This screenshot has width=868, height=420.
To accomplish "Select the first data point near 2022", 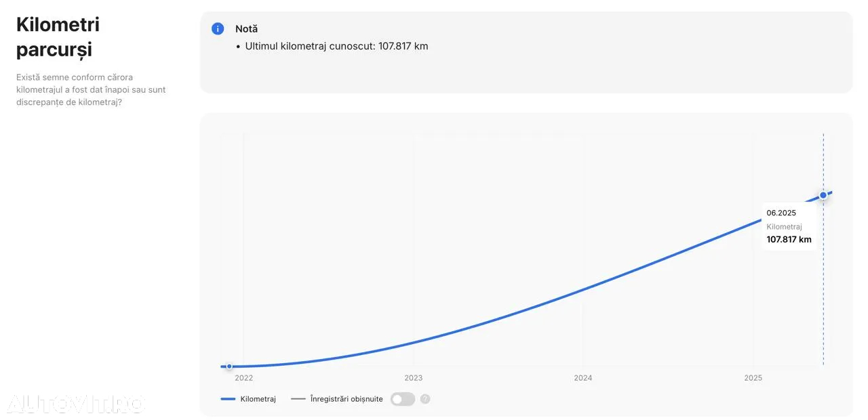I will pos(229,366).
